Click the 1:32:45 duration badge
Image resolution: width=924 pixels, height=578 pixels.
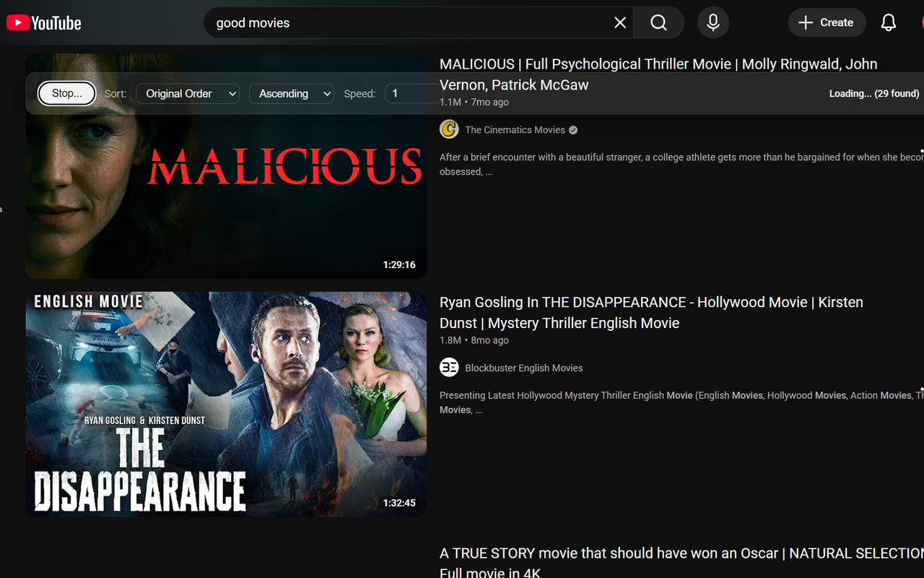pos(399,503)
